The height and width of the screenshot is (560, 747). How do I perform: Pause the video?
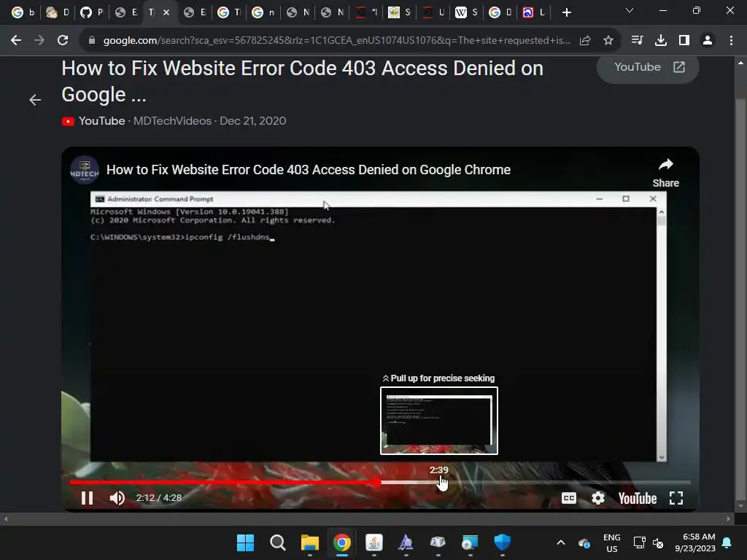(x=88, y=498)
